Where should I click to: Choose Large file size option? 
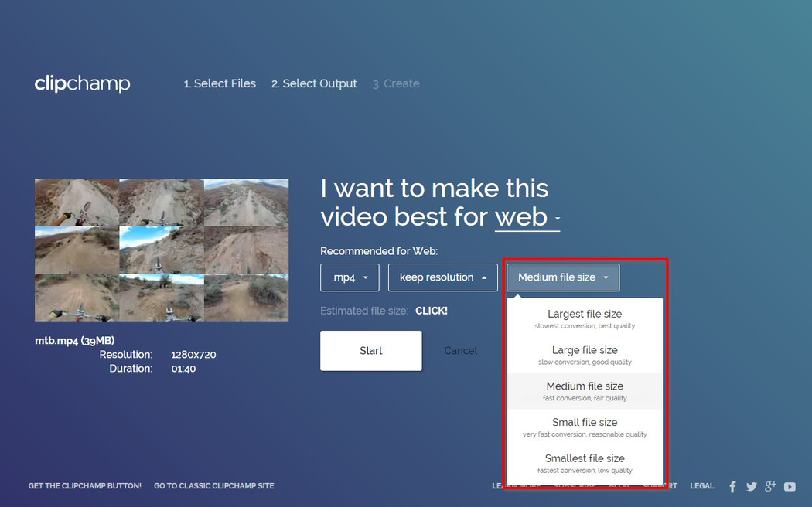coord(585,355)
